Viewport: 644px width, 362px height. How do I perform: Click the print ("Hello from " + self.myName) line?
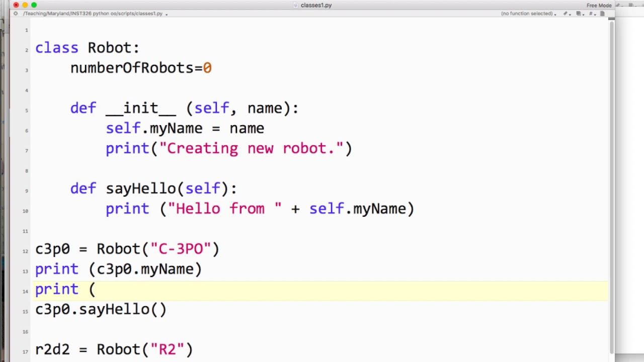coord(260,209)
